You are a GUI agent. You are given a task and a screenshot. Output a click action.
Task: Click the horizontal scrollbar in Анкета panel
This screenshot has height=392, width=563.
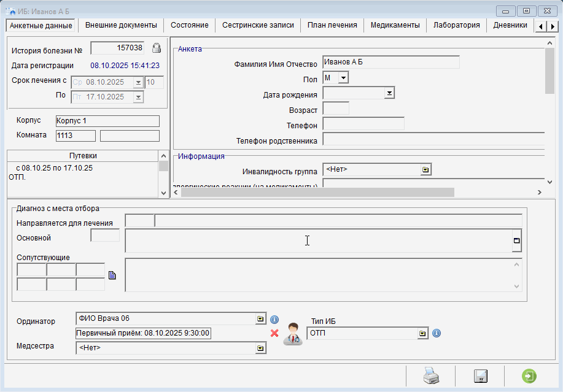click(x=317, y=192)
